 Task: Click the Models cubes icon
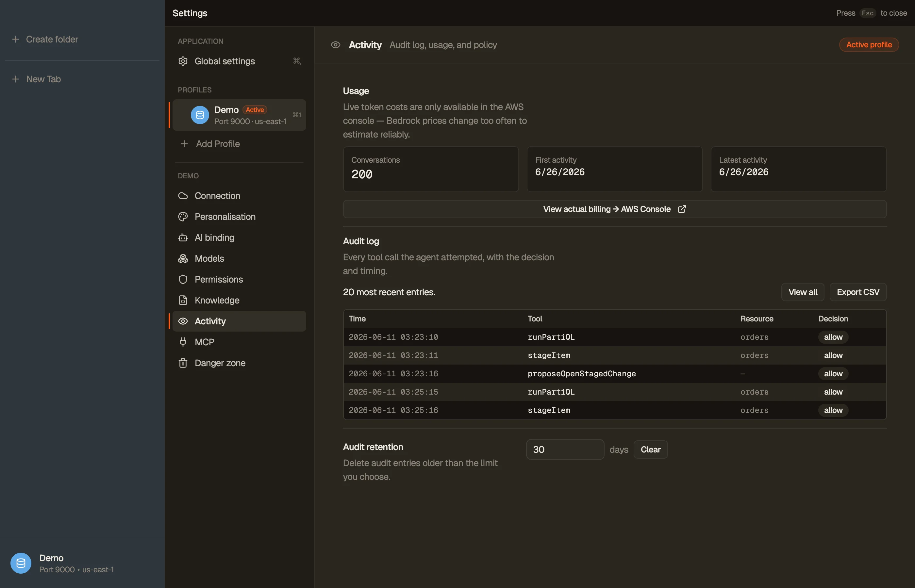(183, 258)
